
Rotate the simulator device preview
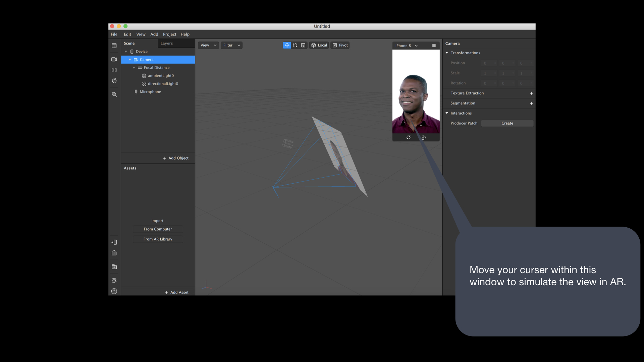[424, 137]
